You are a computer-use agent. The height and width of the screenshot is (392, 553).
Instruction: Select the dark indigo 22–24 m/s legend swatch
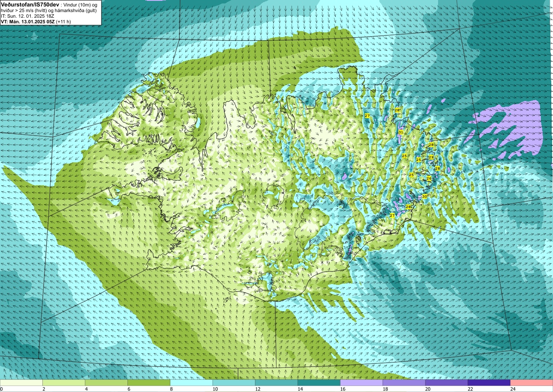[x=489, y=383]
